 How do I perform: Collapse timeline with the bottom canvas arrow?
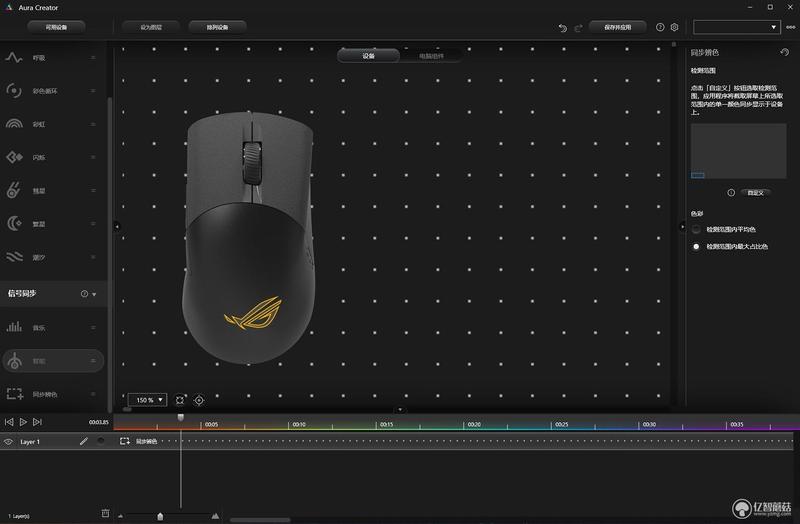point(400,409)
